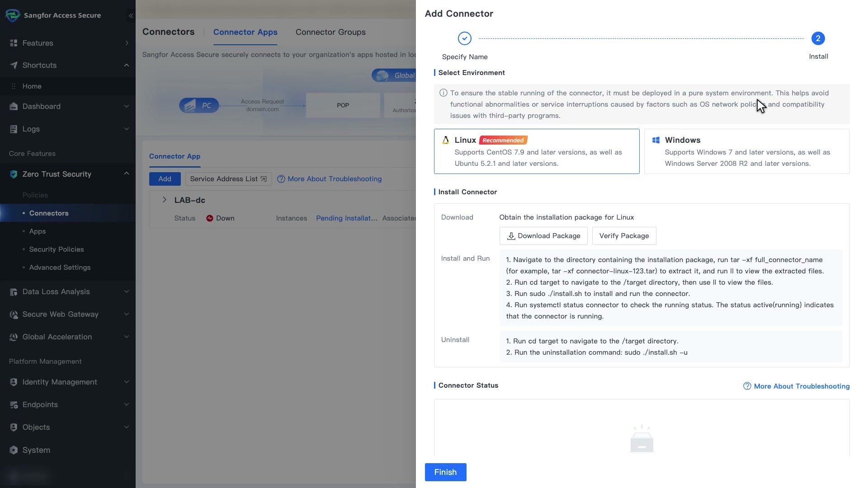The image size is (868, 488).
Task: Open the Service Address List button
Action: coord(228,179)
